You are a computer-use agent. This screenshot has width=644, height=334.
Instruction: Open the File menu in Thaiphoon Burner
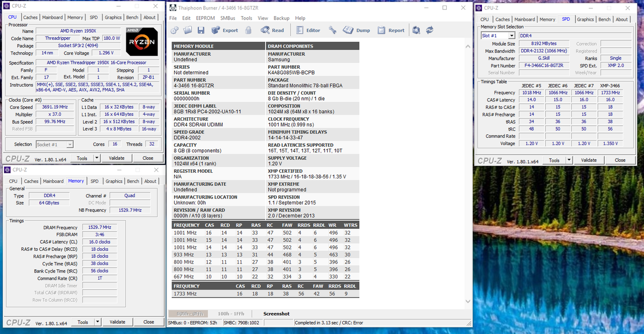[x=173, y=18]
